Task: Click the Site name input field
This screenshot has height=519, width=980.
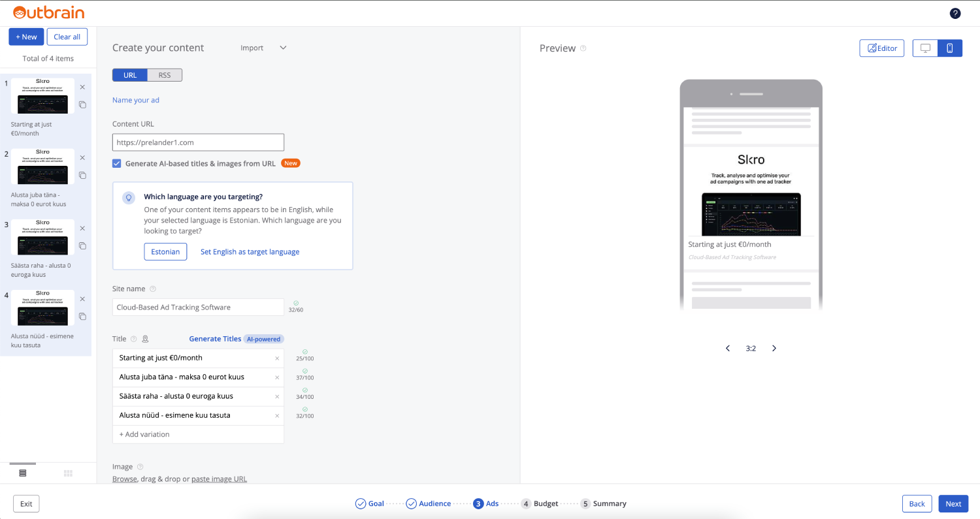Action: [198, 307]
